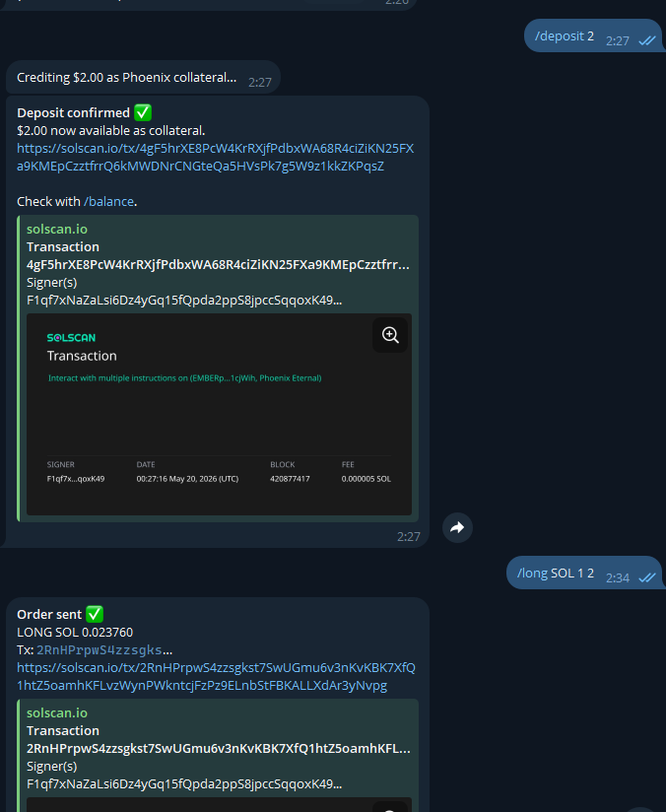The image size is (666, 812).
Task: Click the 2:34 timestamp on /long message
Action: click(618, 577)
